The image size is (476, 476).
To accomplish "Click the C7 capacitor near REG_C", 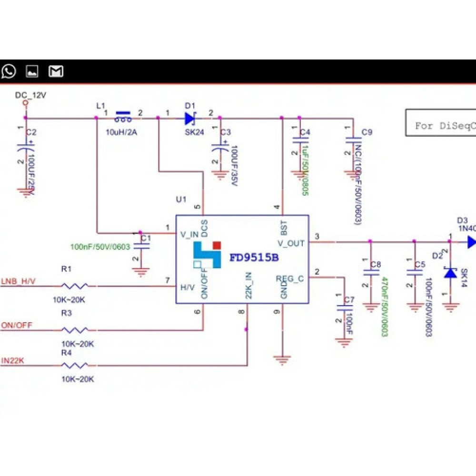I will 342,308.
